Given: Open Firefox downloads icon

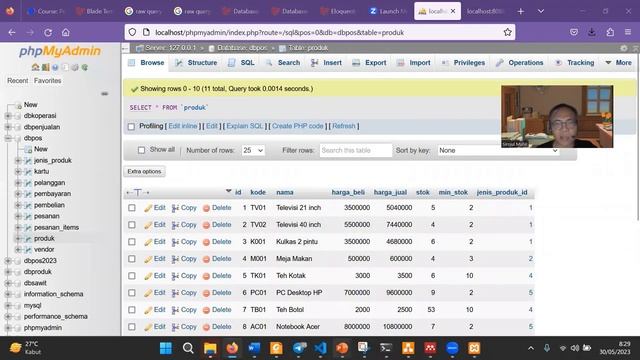Looking at the screenshot, I should [x=592, y=32].
